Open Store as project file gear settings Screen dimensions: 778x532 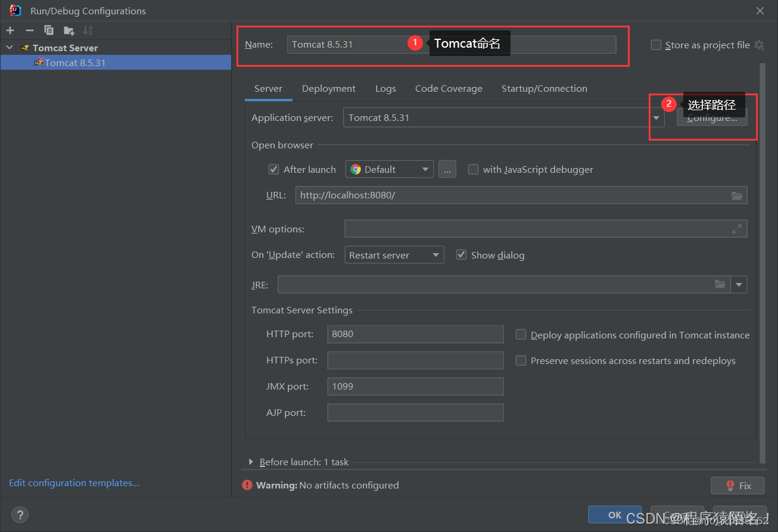[759, 45]
